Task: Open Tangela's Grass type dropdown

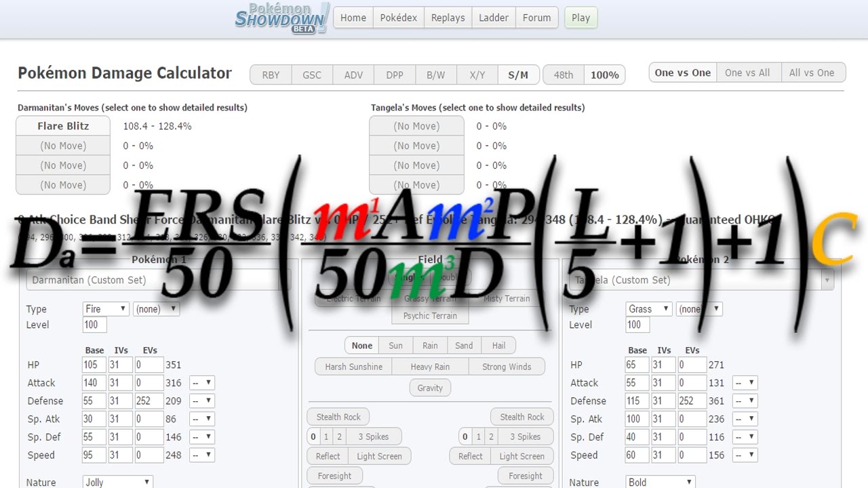Action: (x=649, y=309)
